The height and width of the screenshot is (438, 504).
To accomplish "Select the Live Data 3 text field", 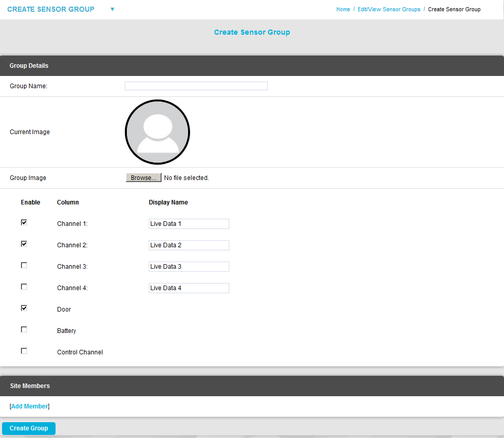I will 189,266.
